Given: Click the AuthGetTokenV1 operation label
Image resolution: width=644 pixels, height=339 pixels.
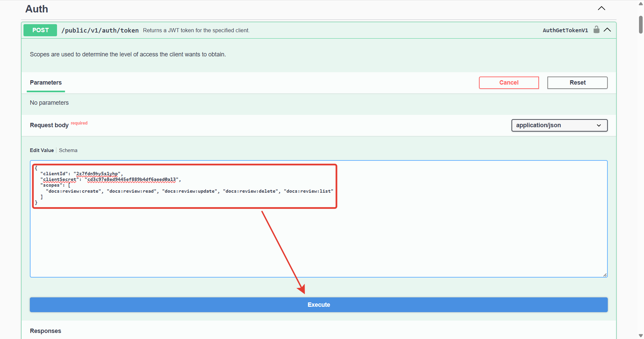Looking at the screenshot, I should (x=565, y=30).
